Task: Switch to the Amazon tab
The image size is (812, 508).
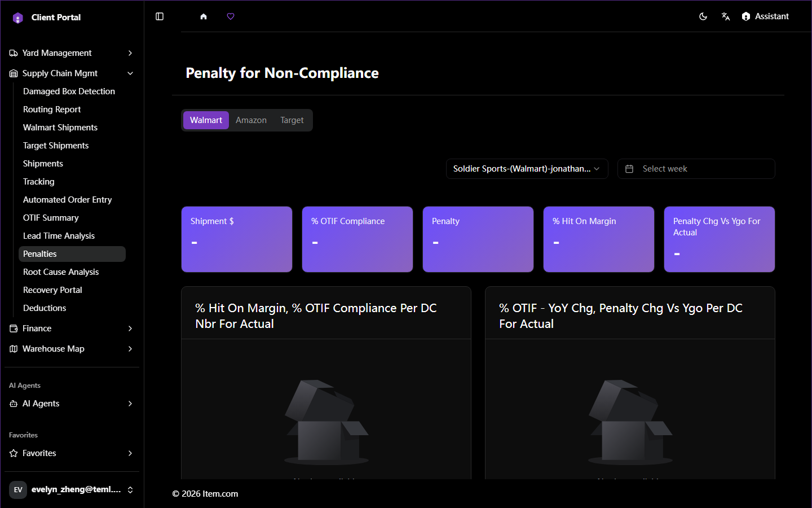Action: [x=251, y=120]
